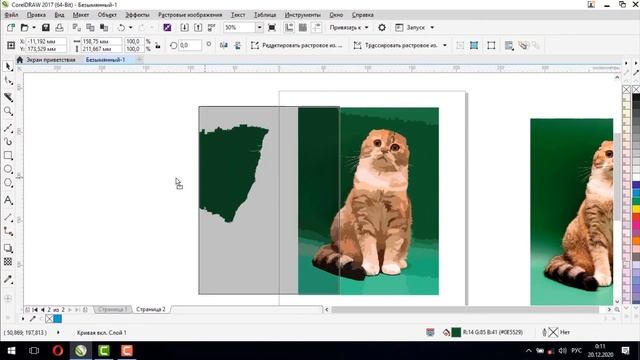Open the 'Инструменты' menu
This screenshot has width=640, height=360.
(302, 15)
